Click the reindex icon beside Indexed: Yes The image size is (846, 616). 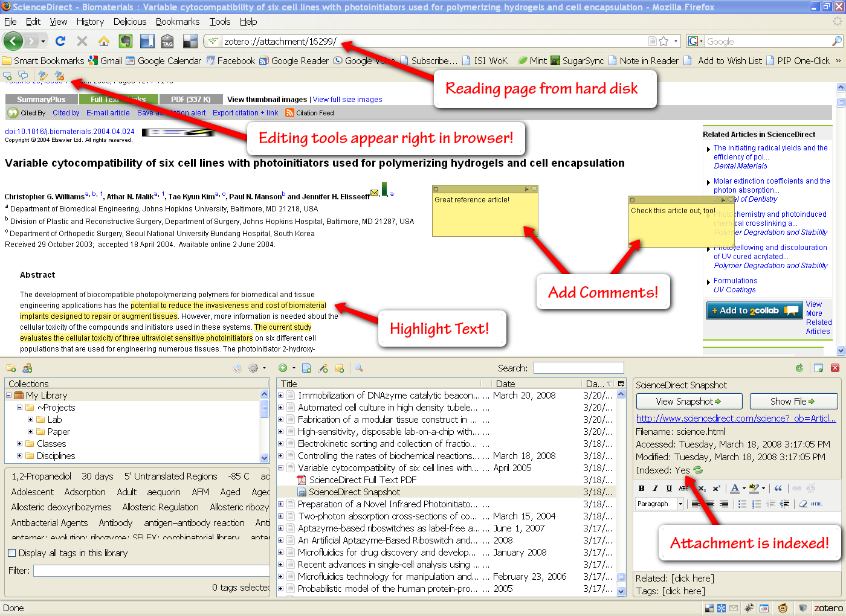coord(698,470)
